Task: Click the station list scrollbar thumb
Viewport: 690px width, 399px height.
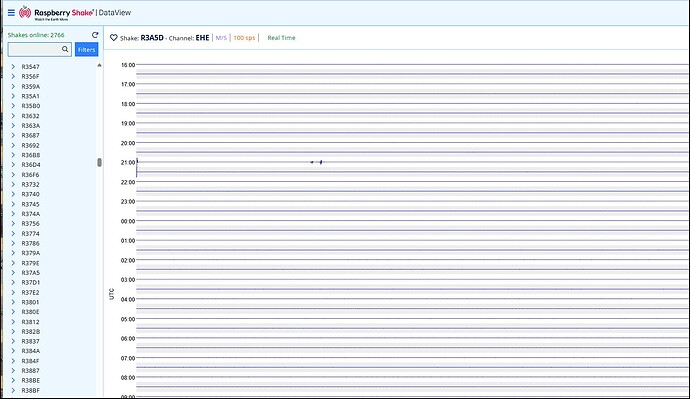Action: point(99,162)
